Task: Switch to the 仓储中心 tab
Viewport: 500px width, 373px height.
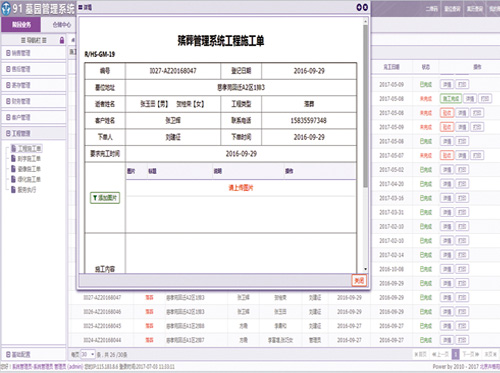Action: click(62, 24)
